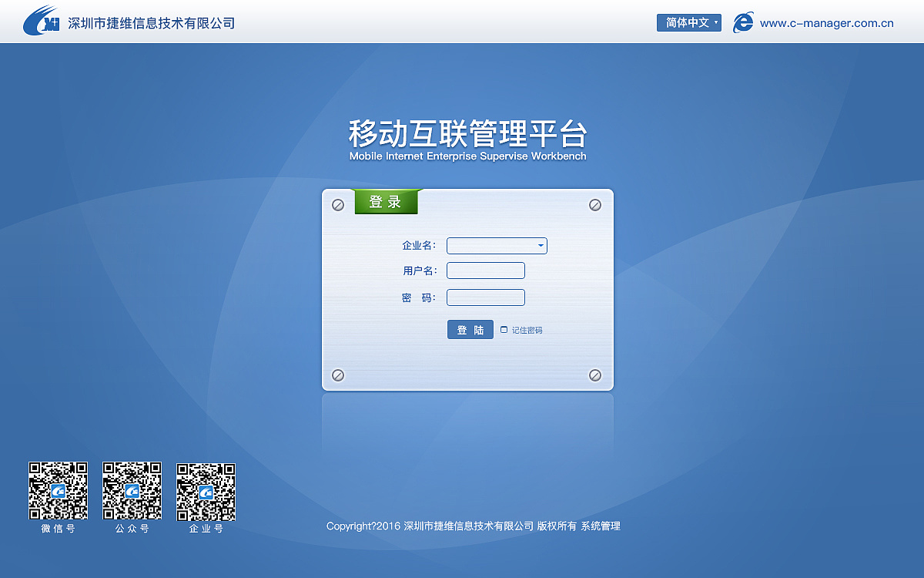Screen dimensions: 924x578
Task: Click the 企业号 QR code
Action: pos(206,491)
